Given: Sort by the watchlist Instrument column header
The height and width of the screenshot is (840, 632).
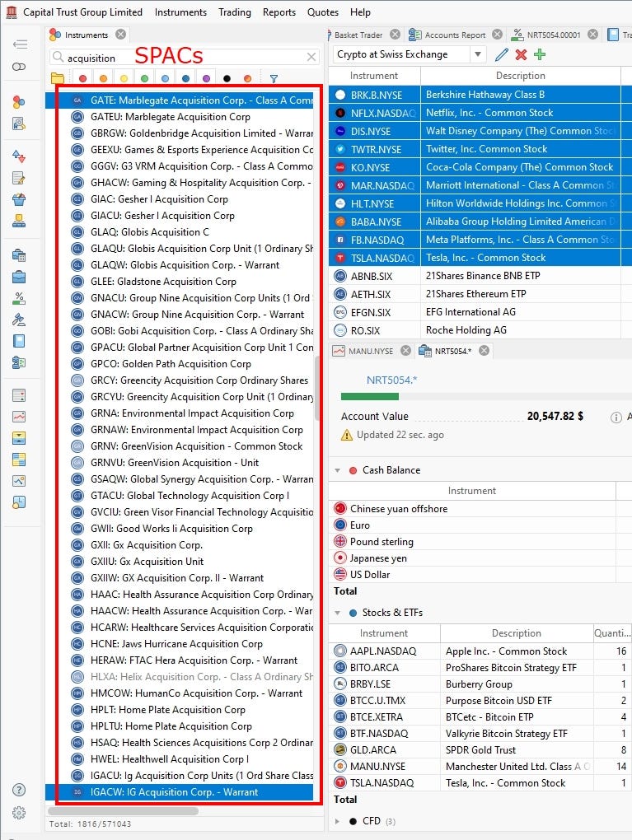Looking at the screenshot, I should pos(374,76).
